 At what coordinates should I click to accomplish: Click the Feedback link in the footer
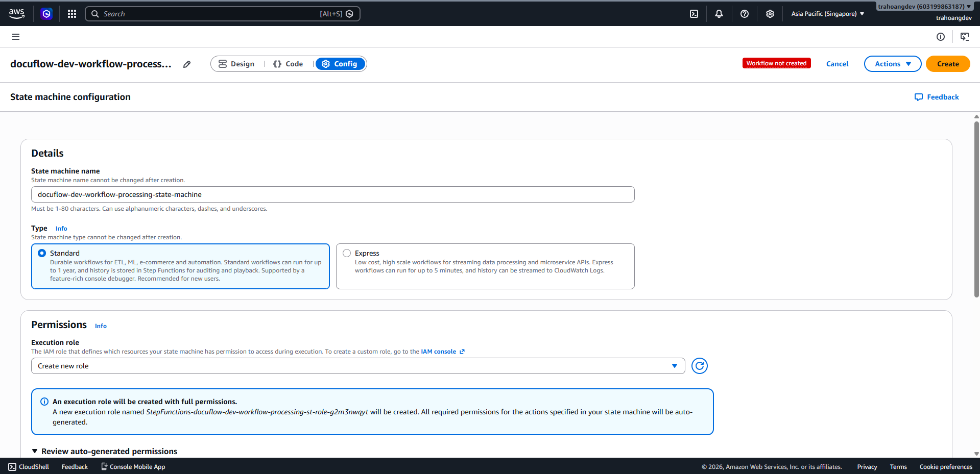pyautogui.click(x=75, y=467)
